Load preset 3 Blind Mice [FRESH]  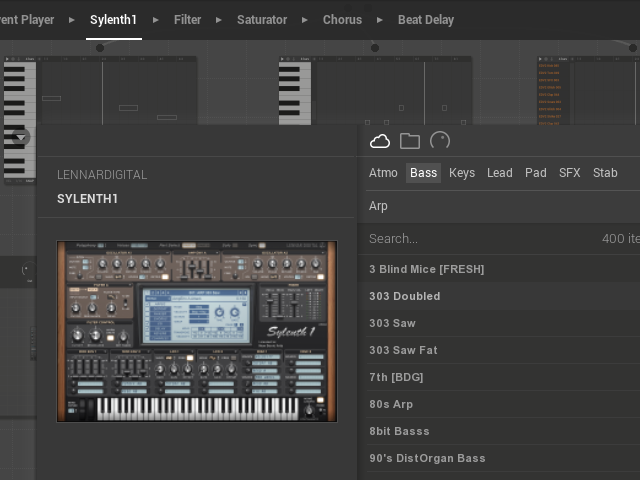pos(499,269)
